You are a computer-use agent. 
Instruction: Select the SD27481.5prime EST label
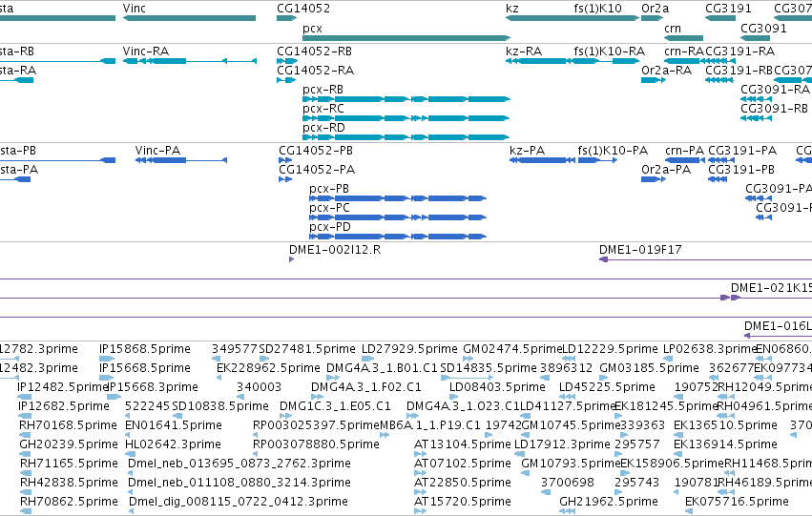[x=307, y=349]
